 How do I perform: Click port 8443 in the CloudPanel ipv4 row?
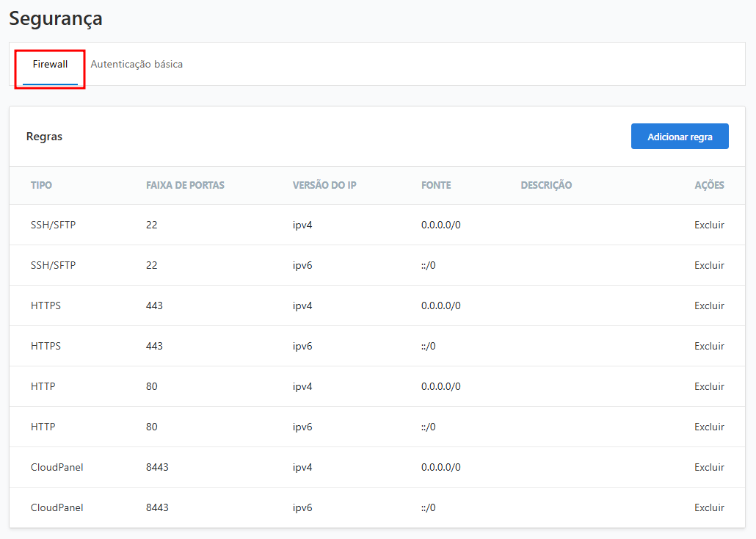pos(157,467)
